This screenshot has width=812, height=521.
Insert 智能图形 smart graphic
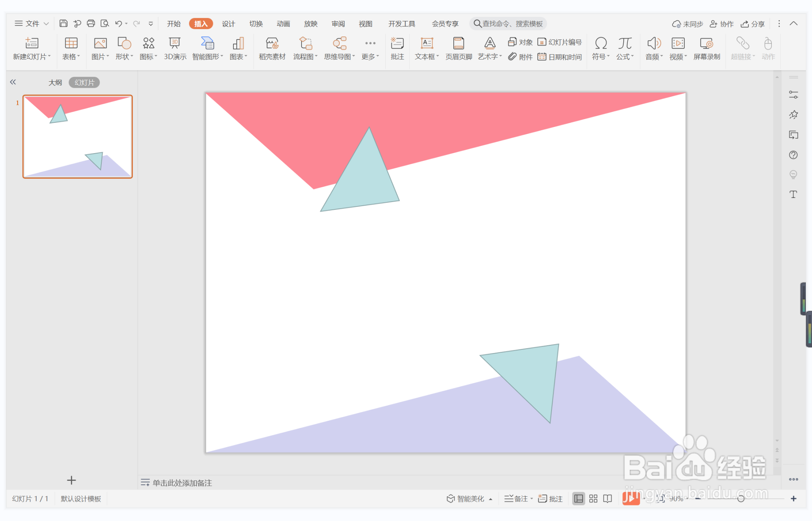coord(208,48)
